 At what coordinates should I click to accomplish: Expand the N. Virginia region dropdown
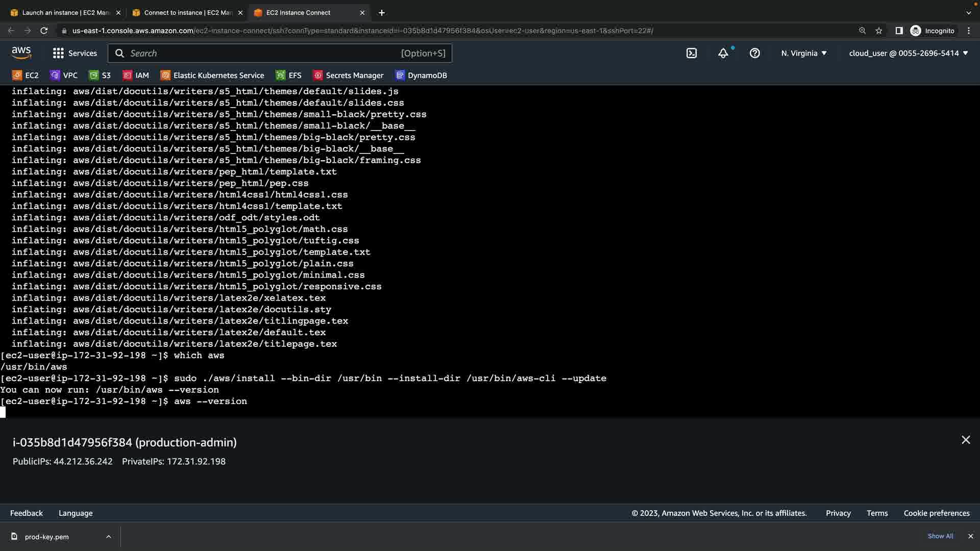[x=803, y=53]
